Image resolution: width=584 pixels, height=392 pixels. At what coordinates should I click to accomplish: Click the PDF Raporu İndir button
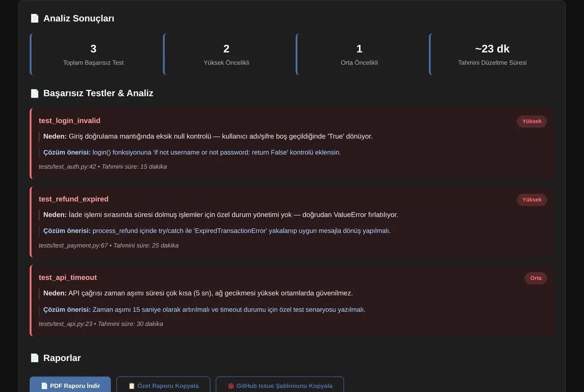click(x=70, y=385)
